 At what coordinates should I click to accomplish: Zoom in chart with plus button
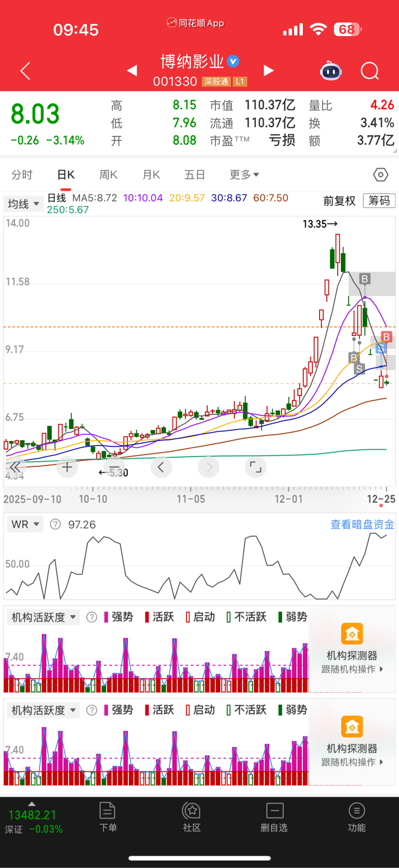point(67,467)
